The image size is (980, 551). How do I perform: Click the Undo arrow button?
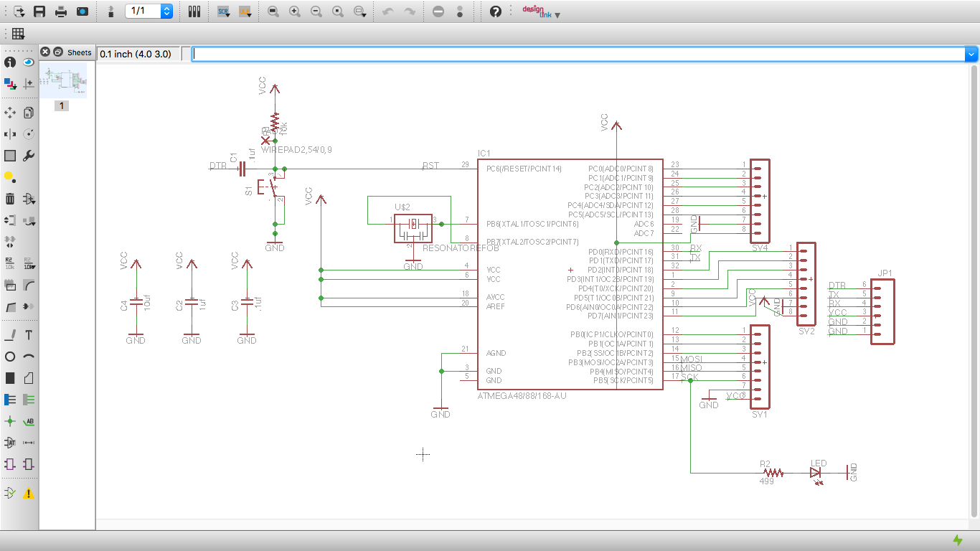388,11
